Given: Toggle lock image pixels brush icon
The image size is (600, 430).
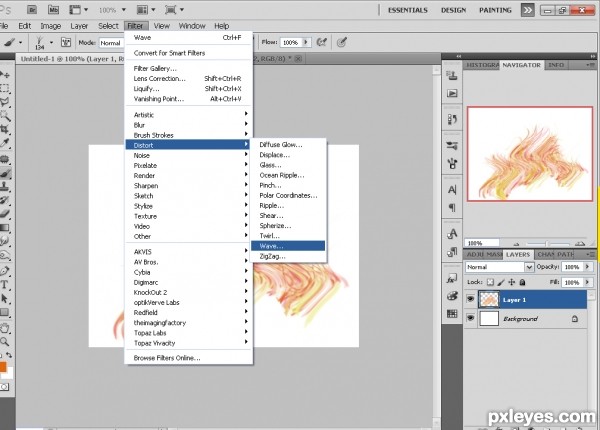Looking at the screenshot, I should pyautogui.click(x=501, y=282).
